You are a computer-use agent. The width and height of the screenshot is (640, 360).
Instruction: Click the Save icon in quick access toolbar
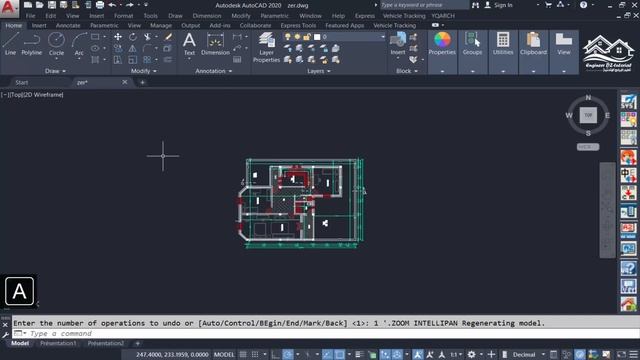[52, 5]
